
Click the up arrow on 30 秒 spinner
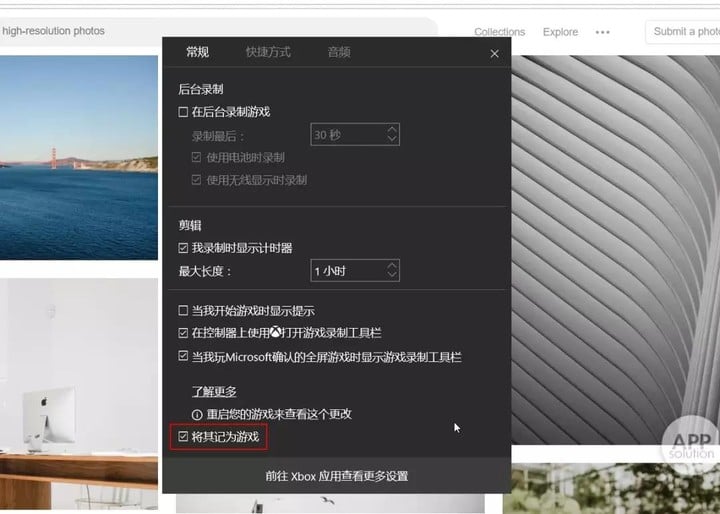point(392,130)
